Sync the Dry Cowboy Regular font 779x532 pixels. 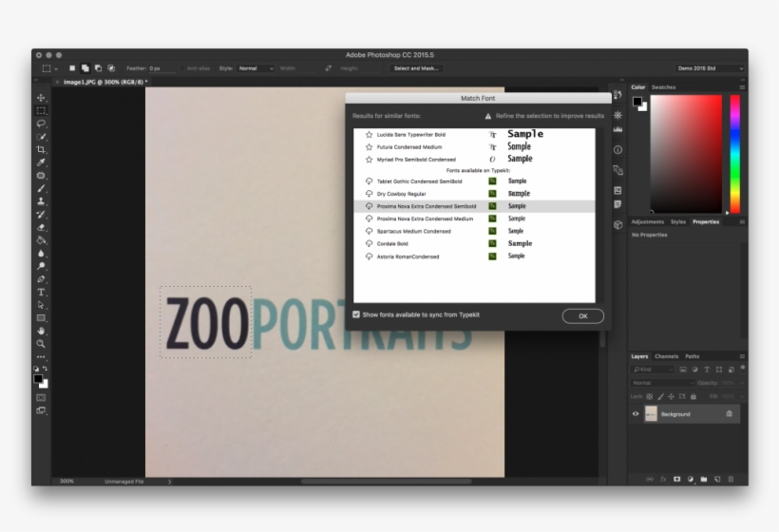(369, 194)
